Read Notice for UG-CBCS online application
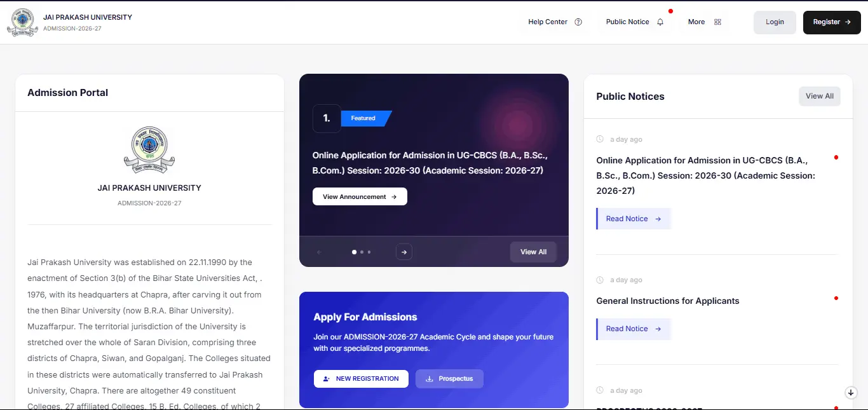The height and width of the screenshot is (410, 868). pos(634,219)
